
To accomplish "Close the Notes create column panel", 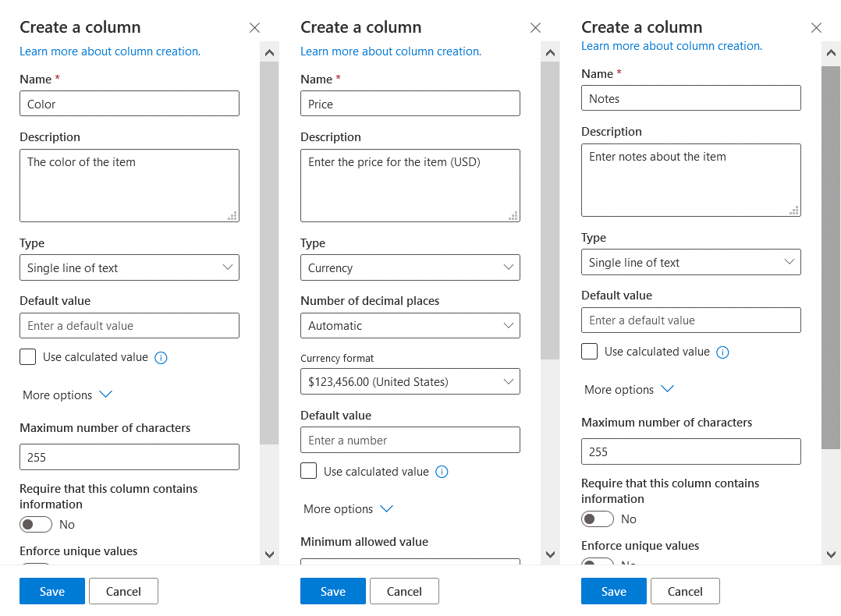I will click(x=816, y=27).
